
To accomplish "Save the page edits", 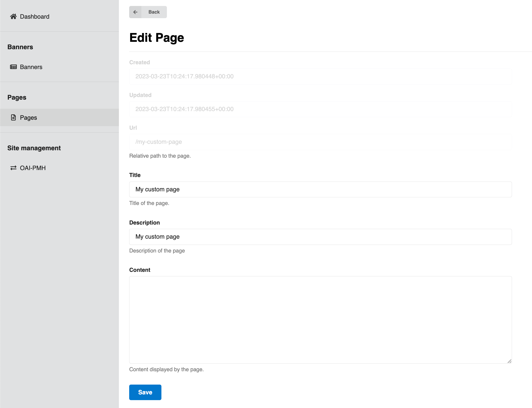I will [145, 392].
